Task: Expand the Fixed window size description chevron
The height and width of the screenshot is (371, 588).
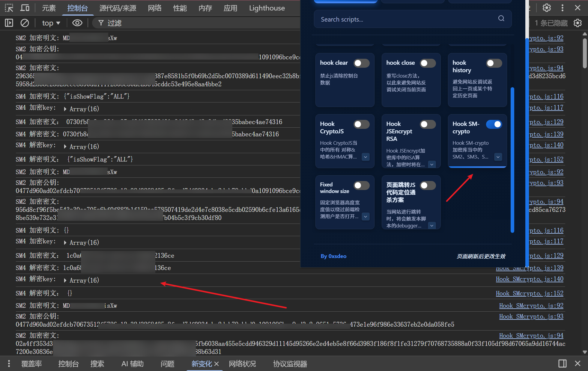Action: click(366, 216)
